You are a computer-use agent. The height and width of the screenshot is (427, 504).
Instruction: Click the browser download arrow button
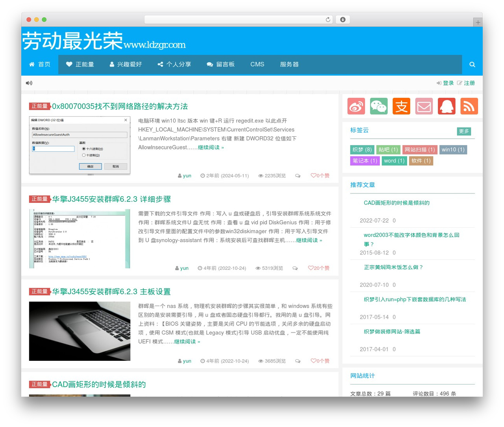coord(343,20)
